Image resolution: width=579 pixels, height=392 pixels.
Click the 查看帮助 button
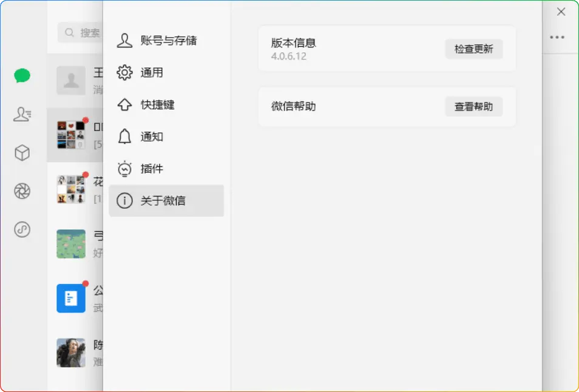[x=474, y=107]
